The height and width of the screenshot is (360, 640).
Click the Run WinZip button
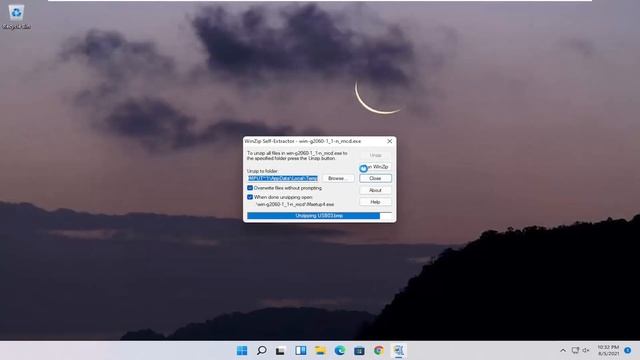coord(375,167)
